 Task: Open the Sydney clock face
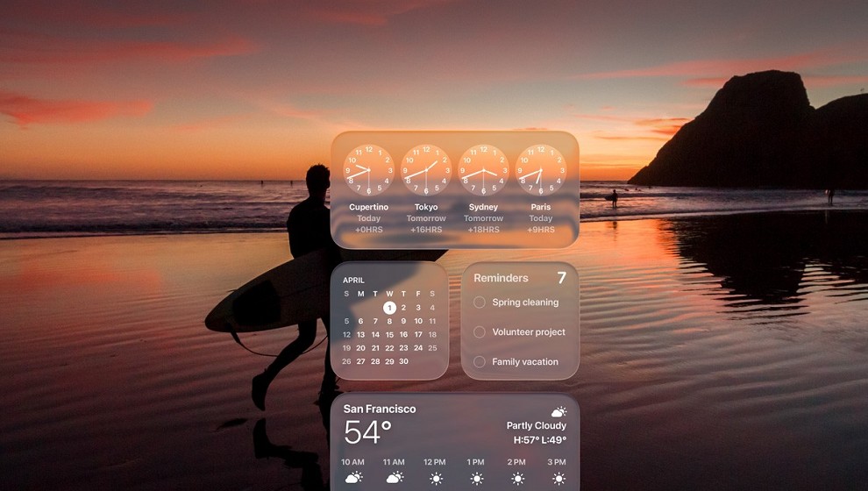[x=483, y=170]
